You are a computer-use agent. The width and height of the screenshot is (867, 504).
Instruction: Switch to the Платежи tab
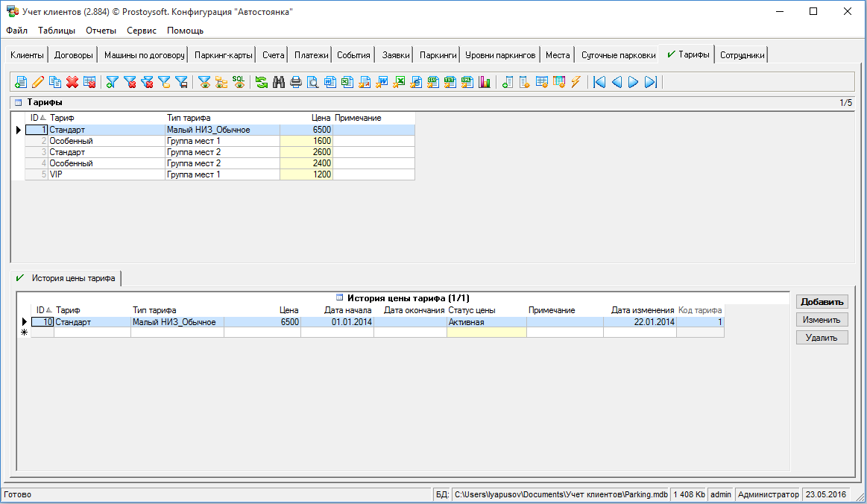click(311, 55)
